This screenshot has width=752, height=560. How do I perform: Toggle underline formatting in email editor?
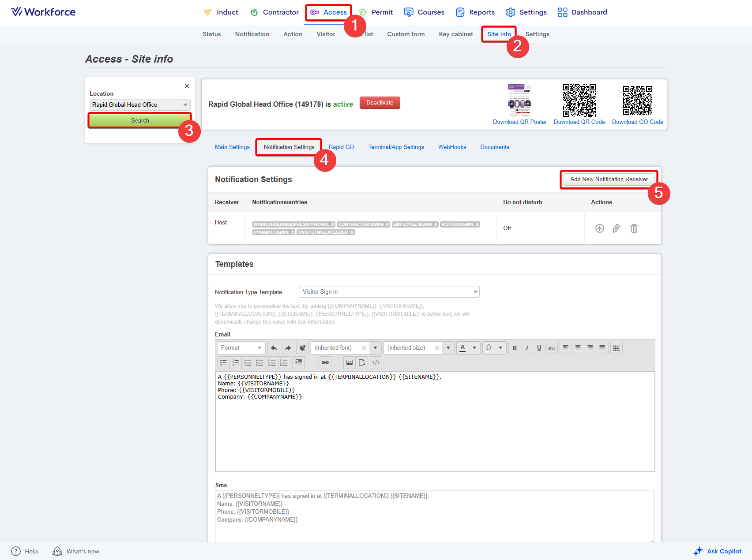pos(539,348)
